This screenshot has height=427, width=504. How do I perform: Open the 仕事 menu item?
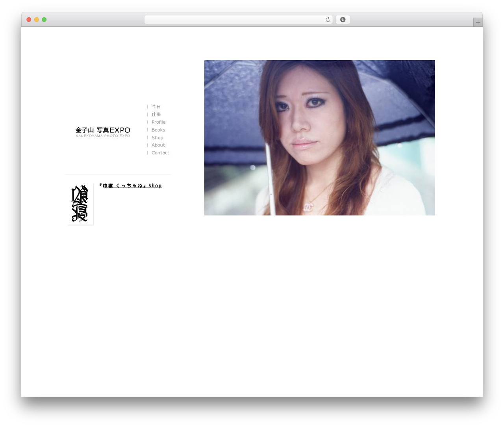coord(156,114)
